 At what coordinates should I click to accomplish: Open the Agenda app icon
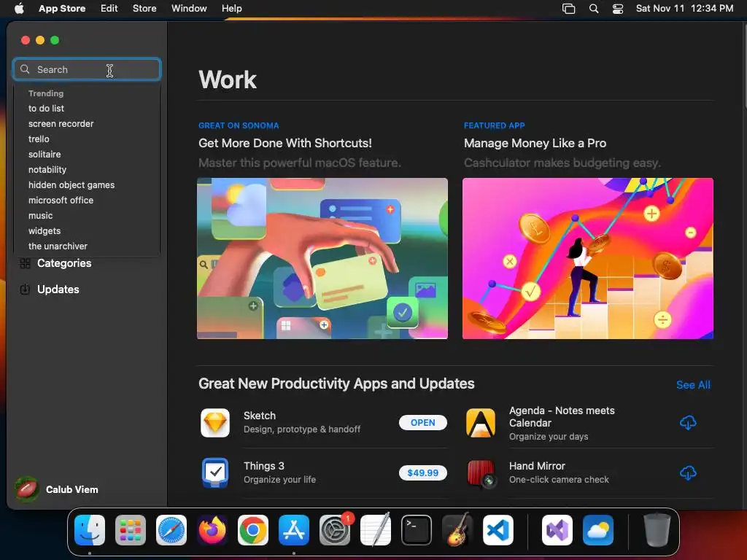[x=480, y=423]
